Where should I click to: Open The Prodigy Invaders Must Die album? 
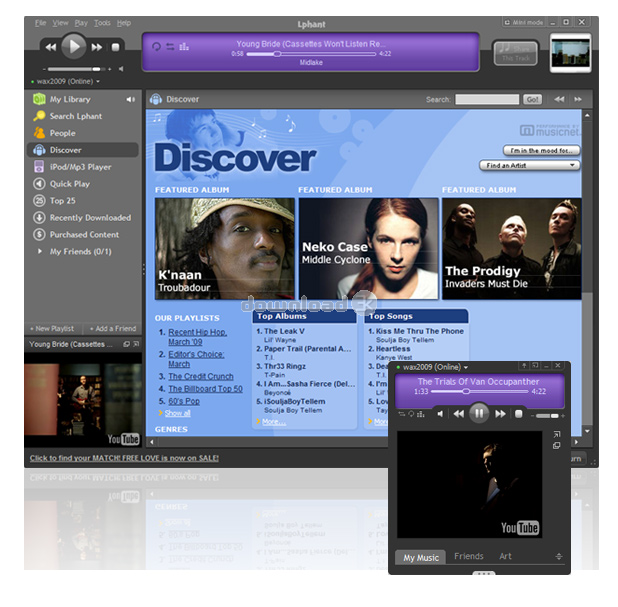tap(512, 249)
